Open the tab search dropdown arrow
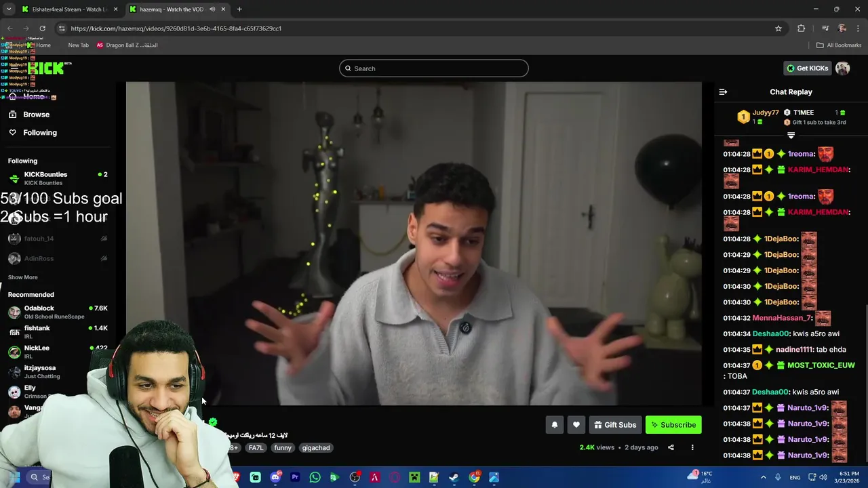Image resolution: width=868 pixels, height=488 pixels. coord(9,9)
